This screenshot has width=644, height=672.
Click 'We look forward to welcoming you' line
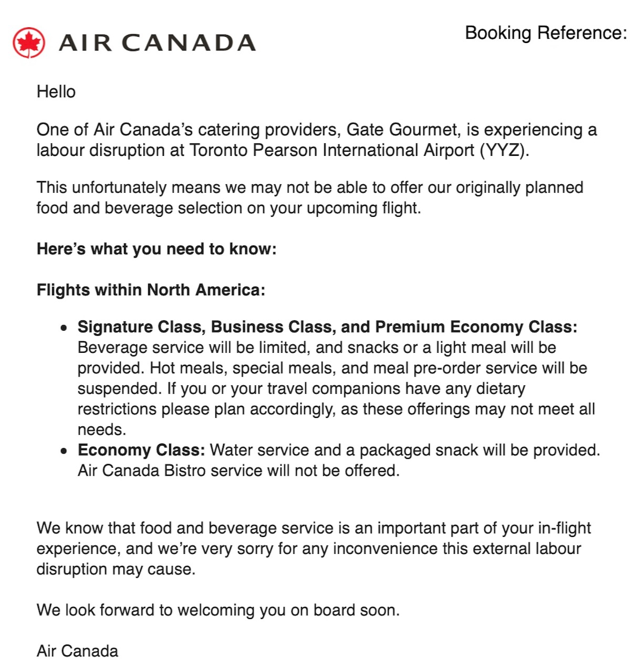[x=218, y=610]
